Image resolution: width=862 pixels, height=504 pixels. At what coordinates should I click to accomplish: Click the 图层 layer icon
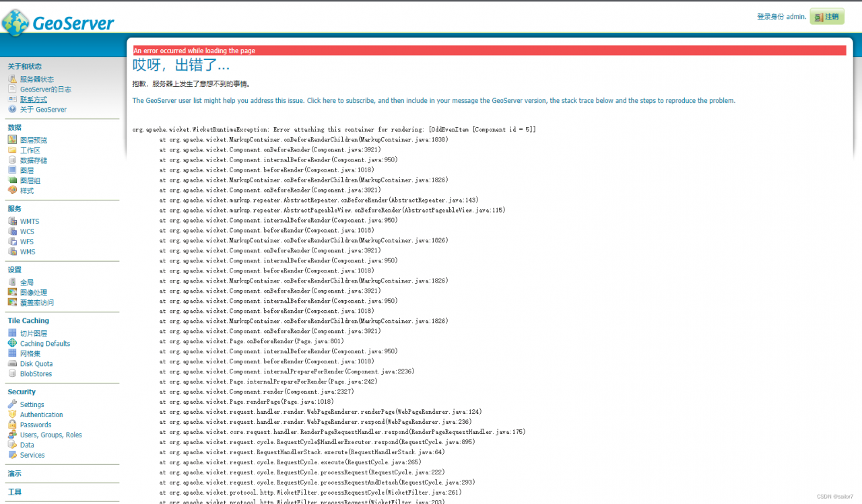[12, 170]
